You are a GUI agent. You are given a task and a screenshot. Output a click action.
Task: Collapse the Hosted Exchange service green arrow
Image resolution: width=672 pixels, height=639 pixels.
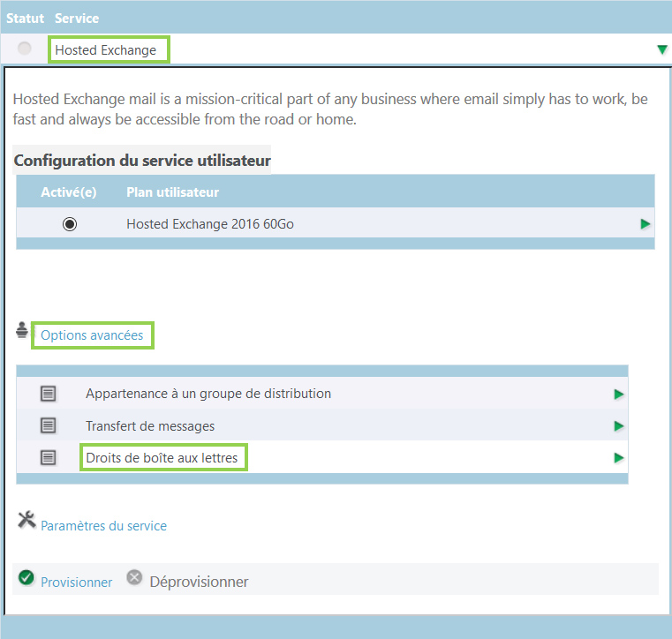[x=662, y=49]
